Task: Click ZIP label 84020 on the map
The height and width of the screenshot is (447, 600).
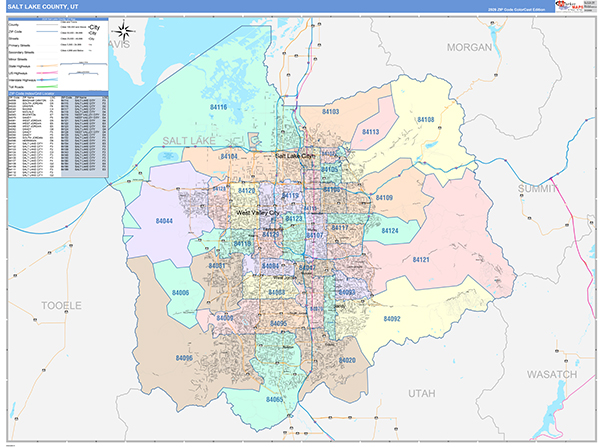Action: coord(347,360)
